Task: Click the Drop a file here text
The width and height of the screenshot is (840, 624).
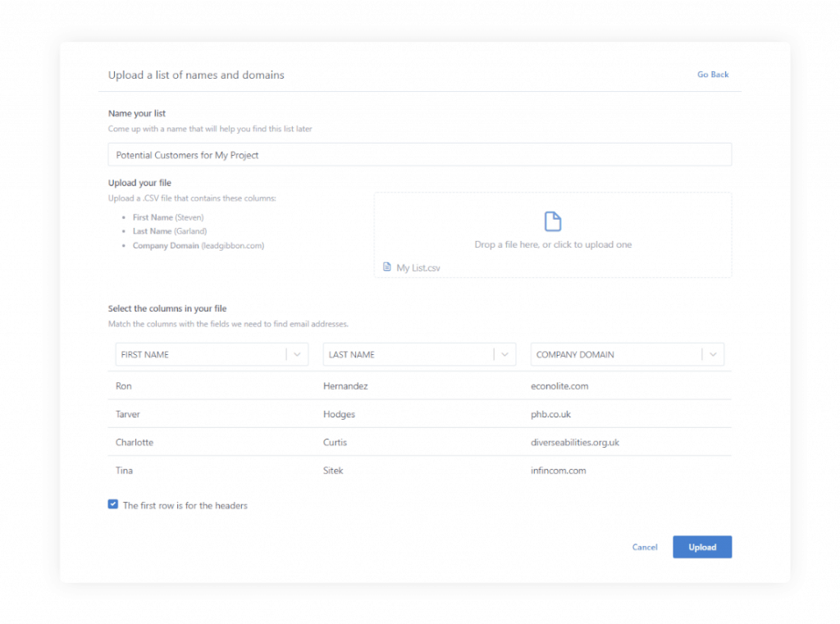Action: 552,244
